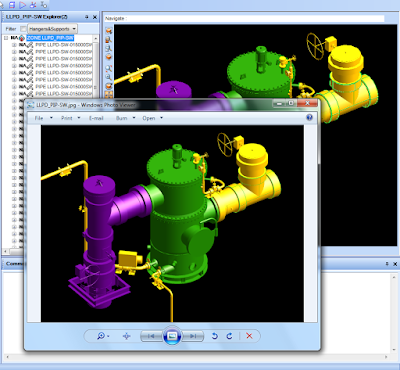This screenshot has width=400, height=370.
Task: Open the Open menu in Photo Viewer
Action: 152,118
